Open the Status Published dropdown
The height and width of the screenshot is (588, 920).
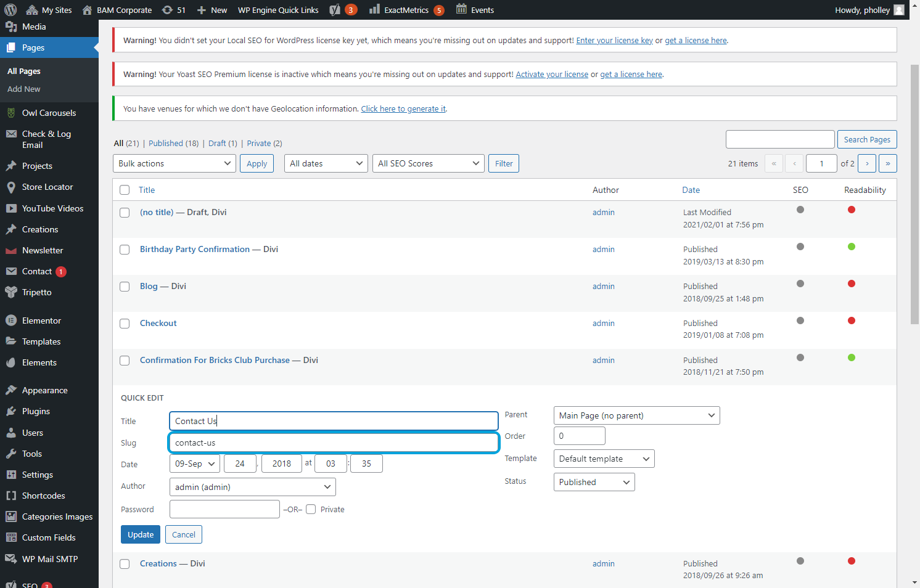tap(594, 482)
